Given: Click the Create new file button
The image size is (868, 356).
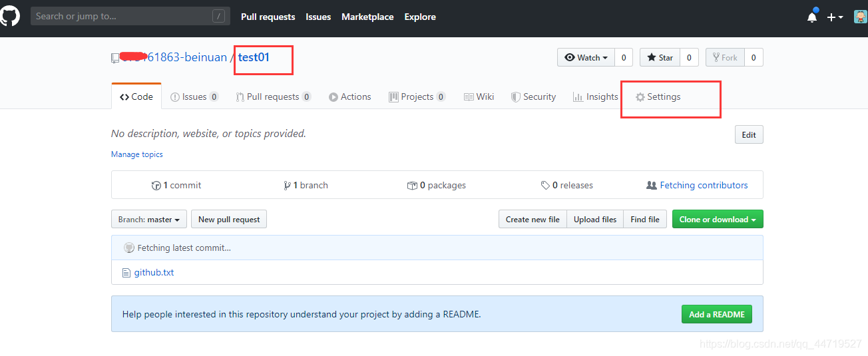Looking at the screenshot, I should coord(533,219).
